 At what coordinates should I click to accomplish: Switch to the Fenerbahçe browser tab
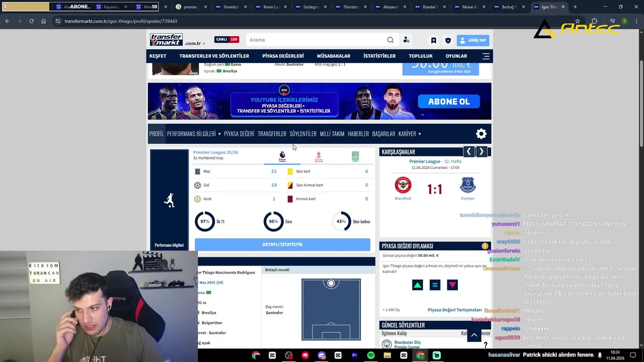coord(231,7)
